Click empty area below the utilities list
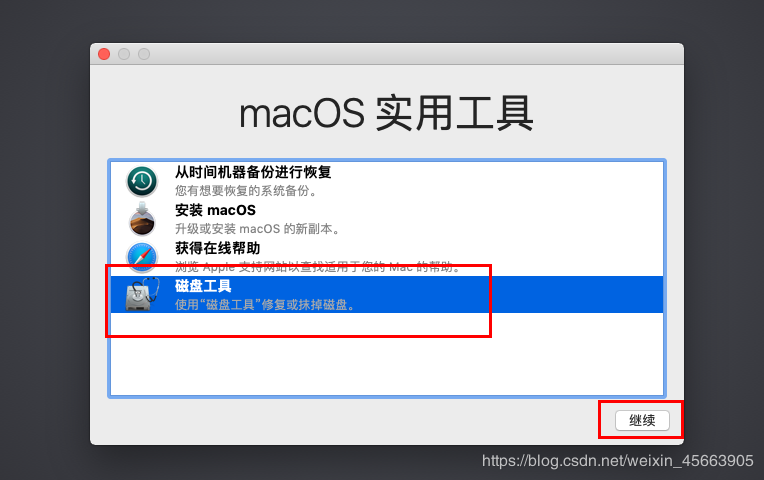The image size is (764, 480). [x=387, y=354]
